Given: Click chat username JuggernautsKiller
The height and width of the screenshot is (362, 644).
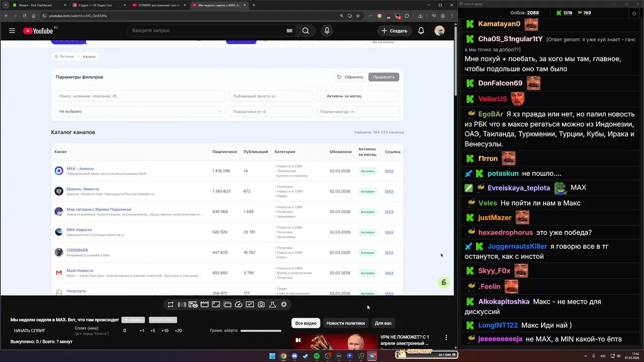Looking at the screenshot, I should 517,246.
